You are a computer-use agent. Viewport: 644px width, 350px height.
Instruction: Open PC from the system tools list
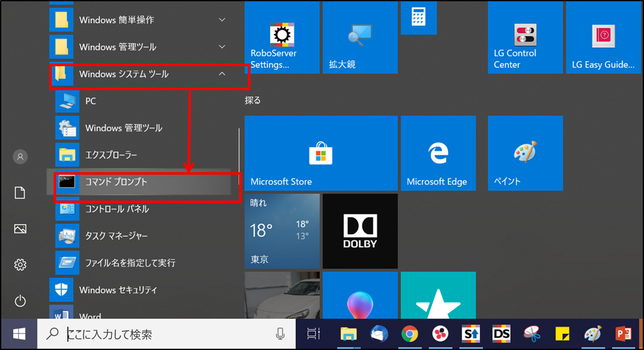(144, 101)
